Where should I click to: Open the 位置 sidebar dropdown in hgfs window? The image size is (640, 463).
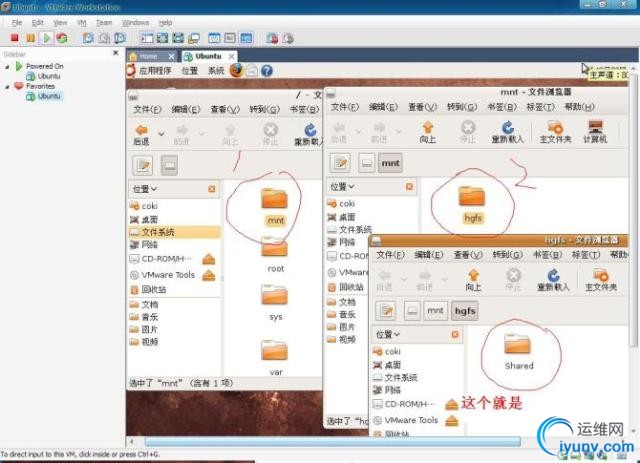click(x=388, y=335)
